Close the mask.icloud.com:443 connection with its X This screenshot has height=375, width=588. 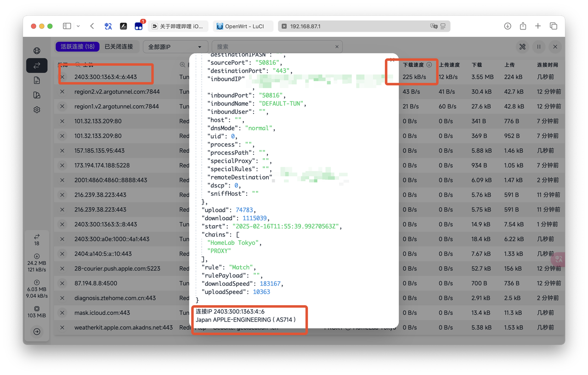coord(62,312)
